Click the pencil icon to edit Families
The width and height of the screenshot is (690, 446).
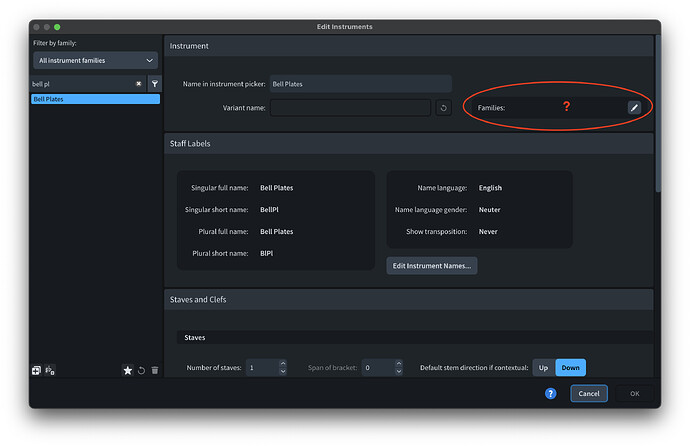pyautogui.click(x=634, y=107)
